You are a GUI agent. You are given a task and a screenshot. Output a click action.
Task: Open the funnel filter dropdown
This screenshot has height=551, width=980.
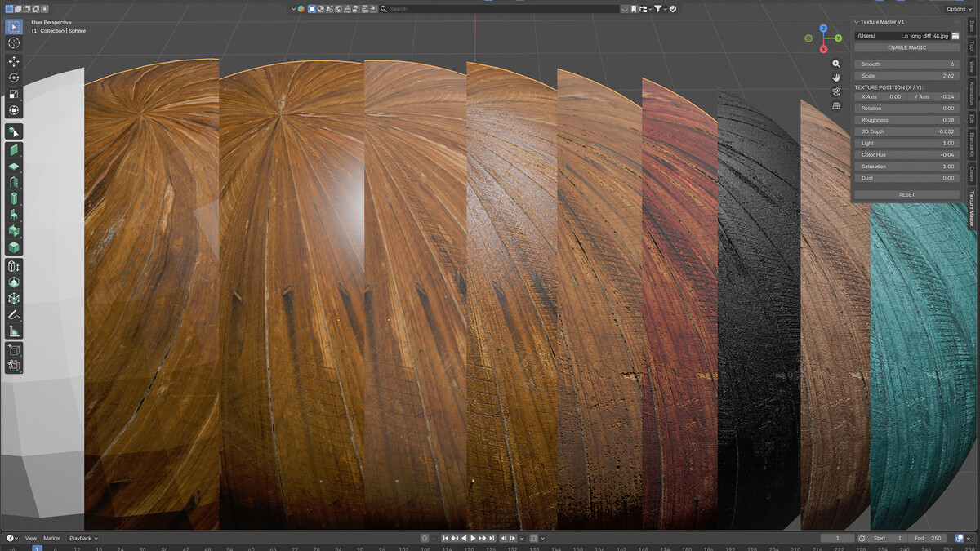[661, 9]
